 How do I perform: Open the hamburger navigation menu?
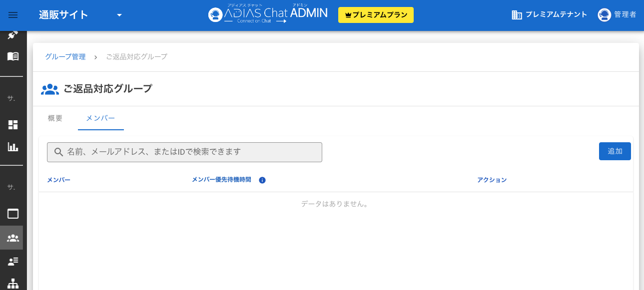tap(13, 15)
